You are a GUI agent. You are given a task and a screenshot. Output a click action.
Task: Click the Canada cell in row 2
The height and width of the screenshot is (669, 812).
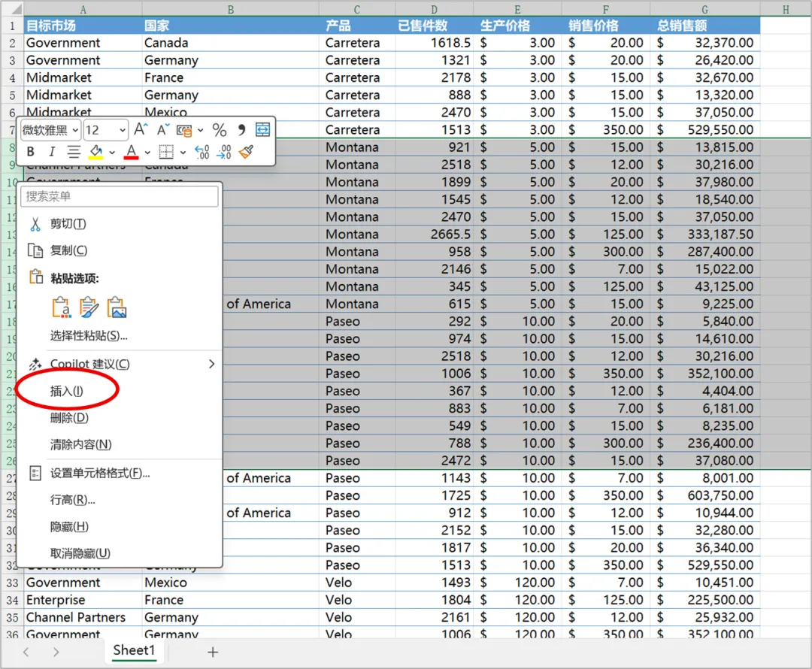231,43
